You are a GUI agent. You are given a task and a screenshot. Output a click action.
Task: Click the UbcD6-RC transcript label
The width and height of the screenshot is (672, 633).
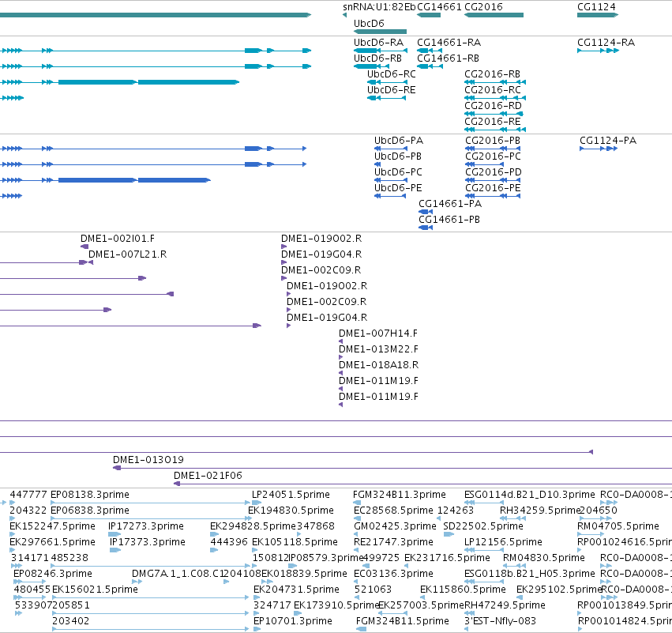click(x=392, y=74)
